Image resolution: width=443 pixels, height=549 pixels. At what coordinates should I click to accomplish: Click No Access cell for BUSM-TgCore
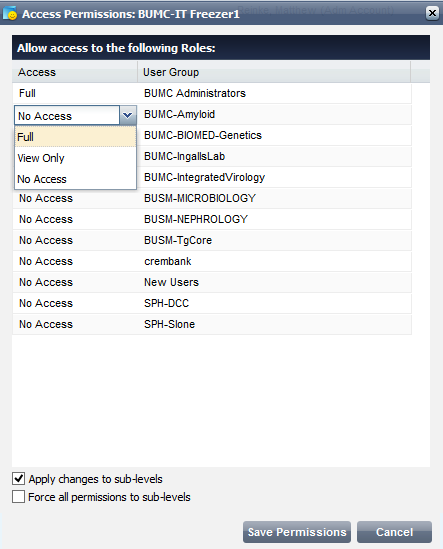point(75,240)
